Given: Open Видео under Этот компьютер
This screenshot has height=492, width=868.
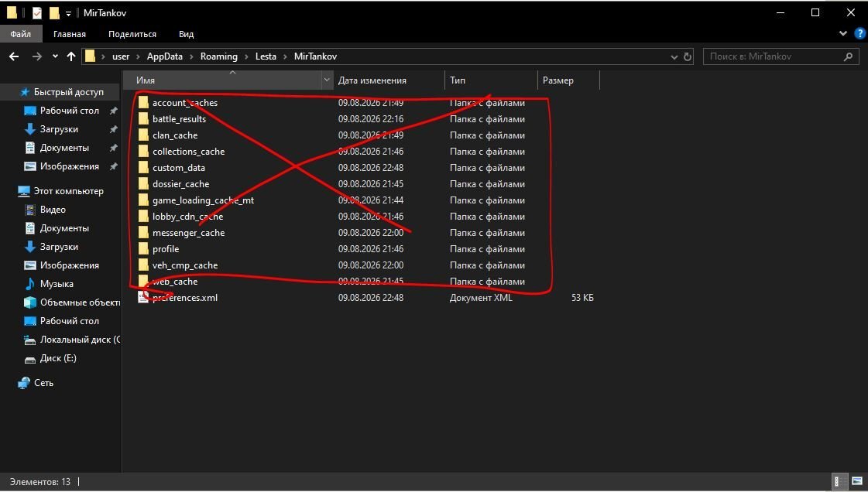Looking at the screenshot, I should 53,210.
